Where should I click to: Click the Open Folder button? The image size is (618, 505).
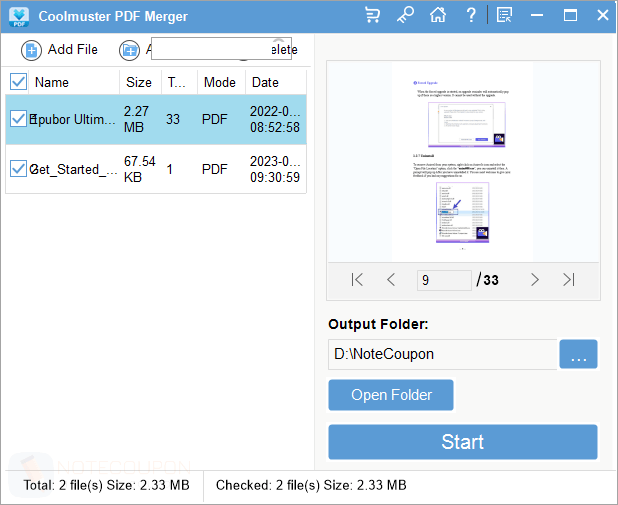(x=391, y=395)
